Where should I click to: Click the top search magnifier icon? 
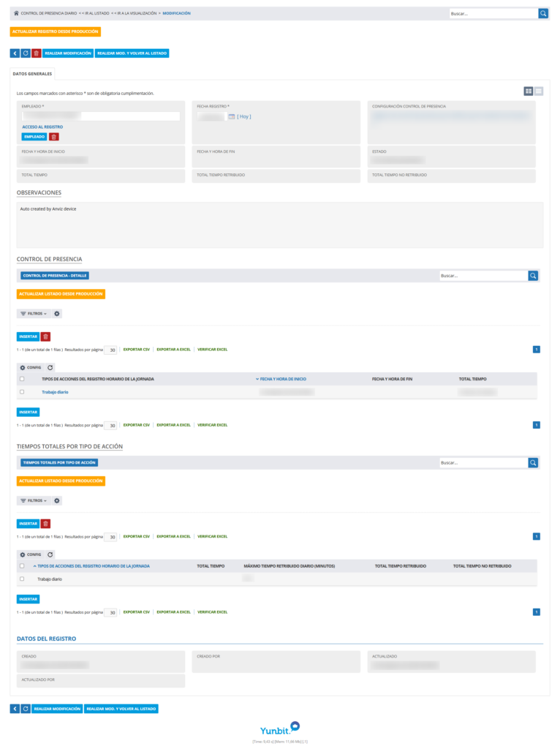542,13
